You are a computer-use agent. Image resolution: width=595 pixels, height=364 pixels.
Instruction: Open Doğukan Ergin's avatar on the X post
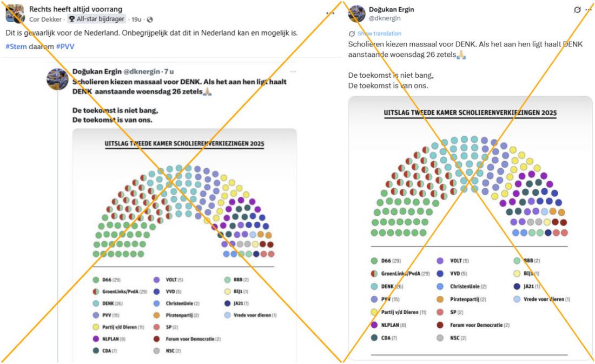[356, 14]
